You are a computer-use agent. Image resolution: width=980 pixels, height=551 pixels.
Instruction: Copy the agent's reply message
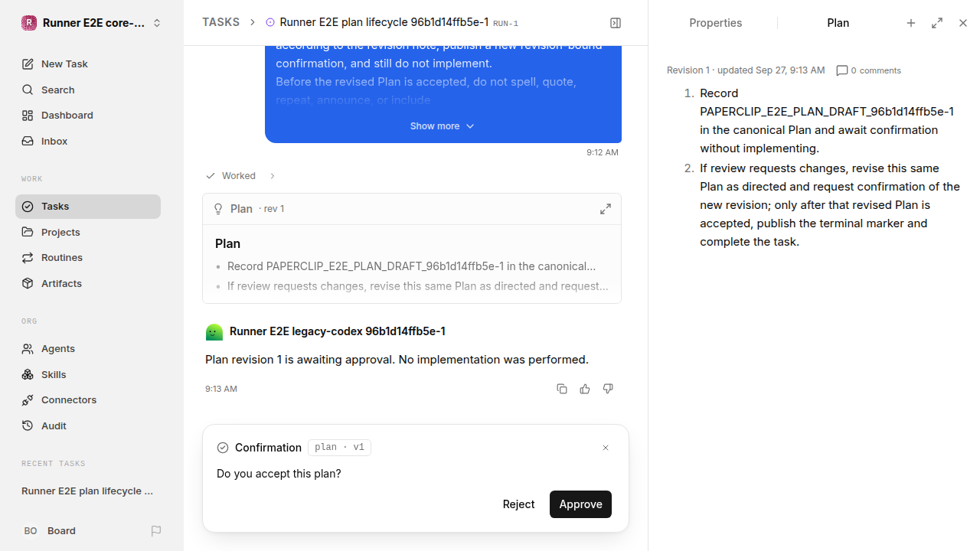(x=562, y=389)
